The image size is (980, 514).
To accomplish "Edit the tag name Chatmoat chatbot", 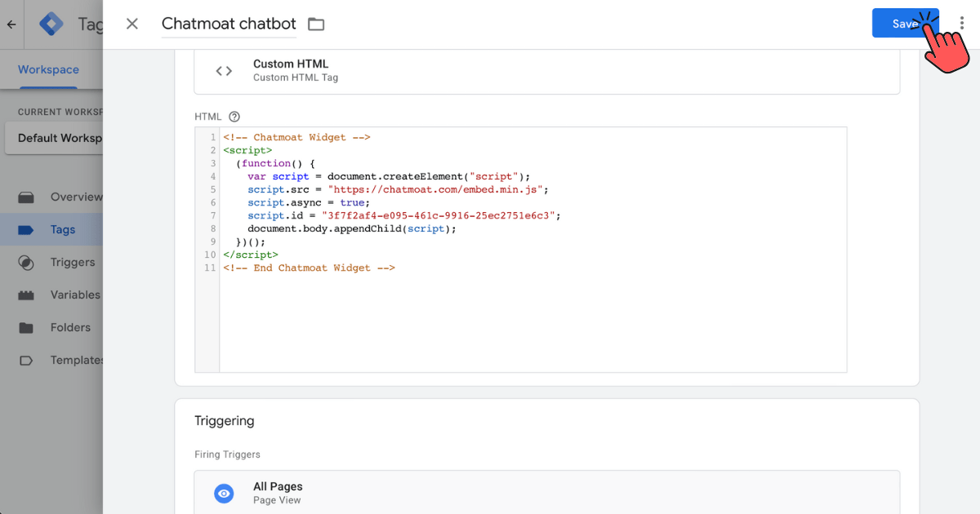I will (229, 24).
